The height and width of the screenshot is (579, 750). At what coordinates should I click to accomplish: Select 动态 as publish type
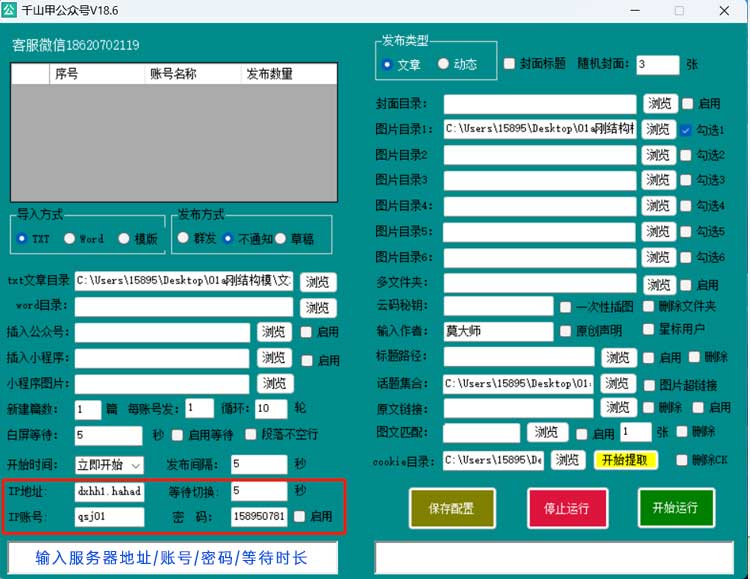tap(444, 64)
